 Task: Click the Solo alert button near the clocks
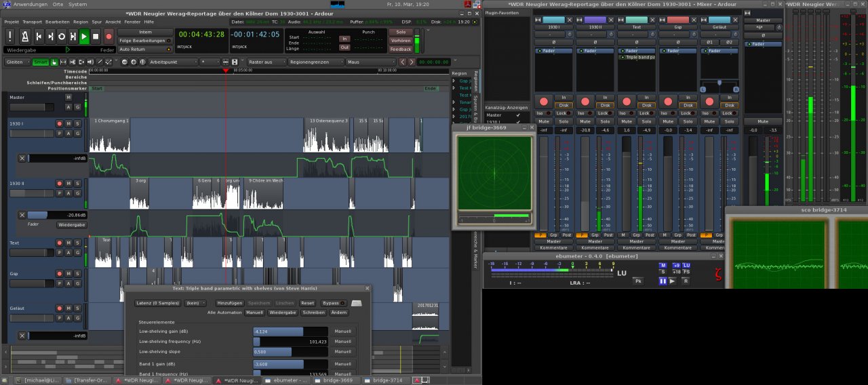coord(401,32)
